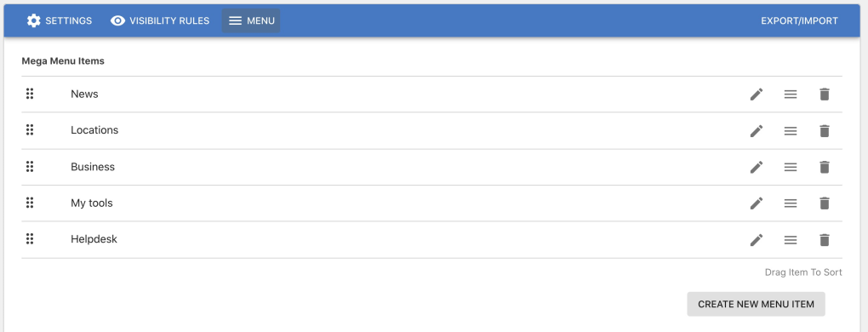Click drag handle of Business row
This screenshot has height=332, width=868.
point(30,166)
